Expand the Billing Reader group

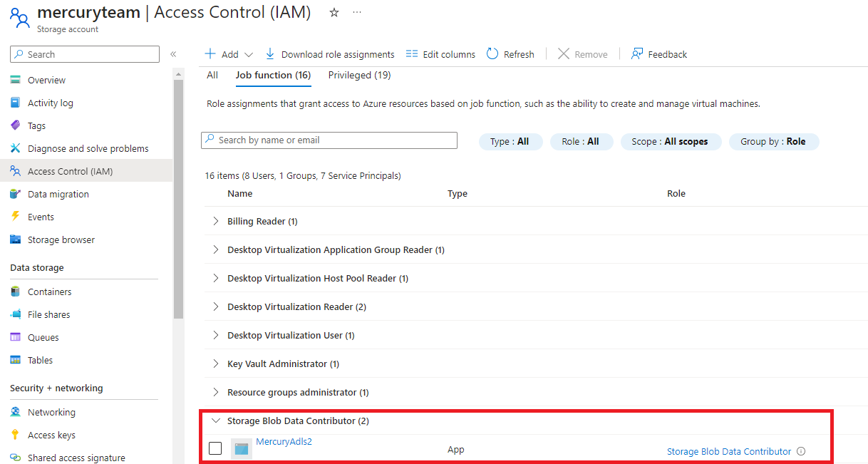click(215, 221)
